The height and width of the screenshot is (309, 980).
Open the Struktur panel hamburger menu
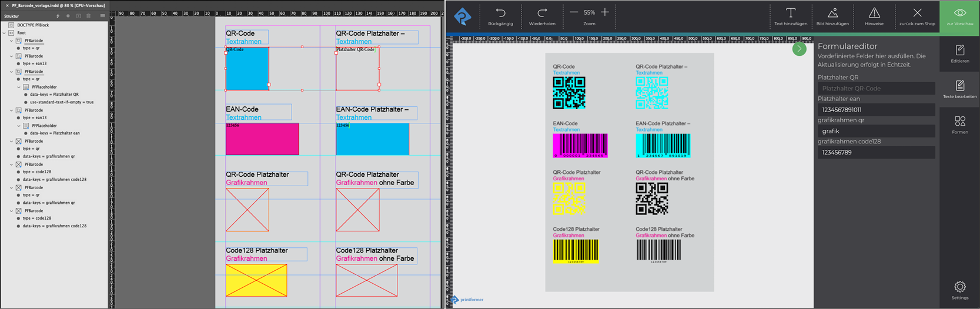pos(103,16)
